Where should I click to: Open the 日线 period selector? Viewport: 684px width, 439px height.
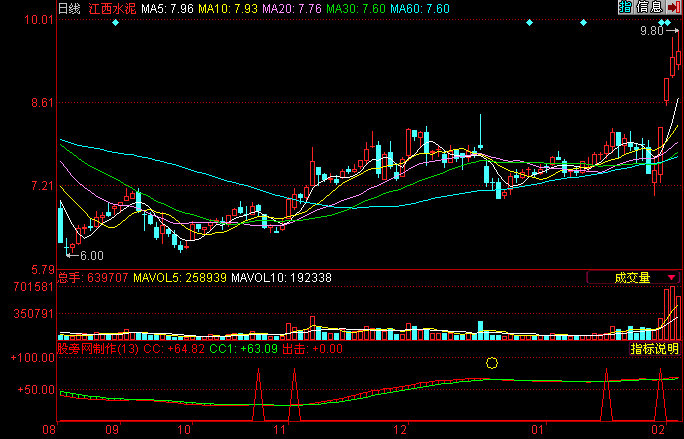coord(68,8)
